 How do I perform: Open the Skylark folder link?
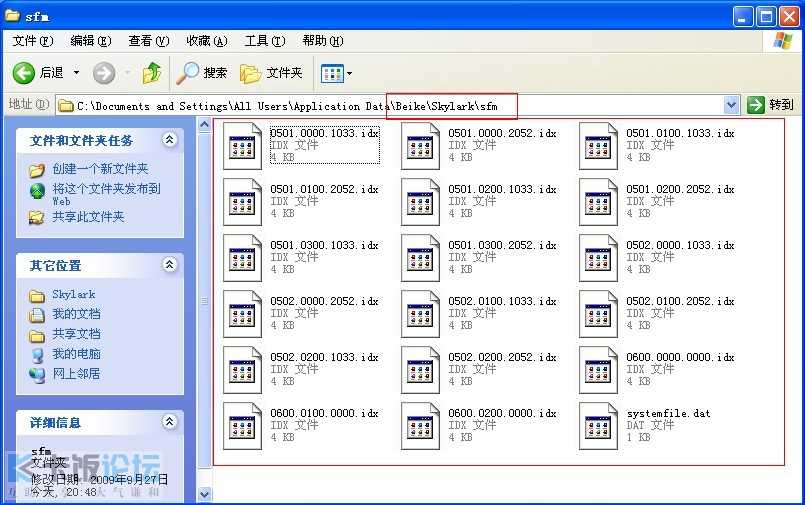(x=73, y=295)
